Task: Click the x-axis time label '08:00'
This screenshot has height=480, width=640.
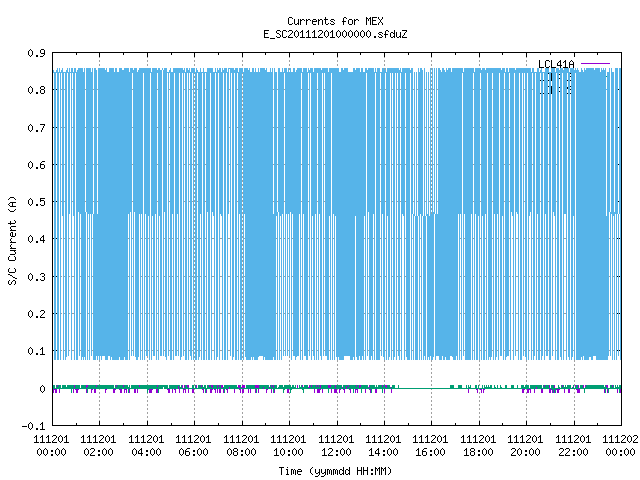Action: tap(241, 453)
